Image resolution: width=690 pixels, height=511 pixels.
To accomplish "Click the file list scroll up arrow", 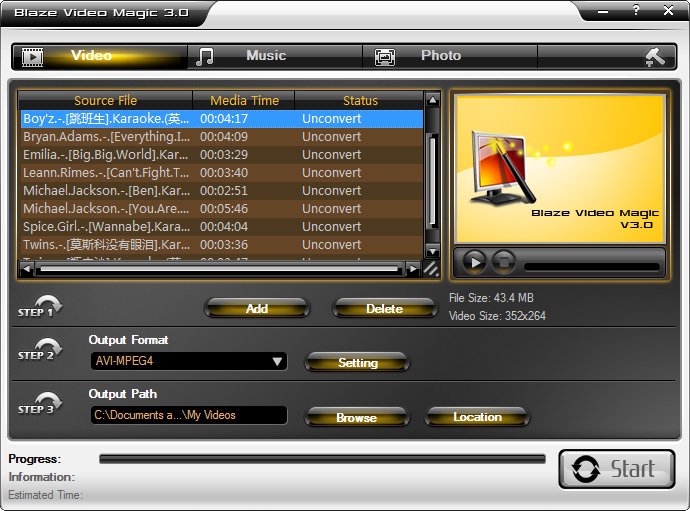I will click(x=433, y=100).
